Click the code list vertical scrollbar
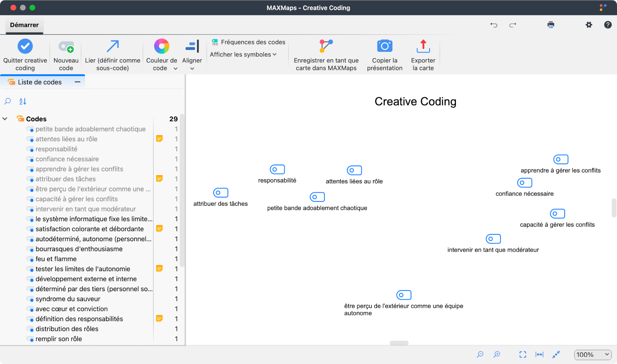The height and width of the screenshot is (364, 617). pyautogui.click(x=182, y=190)
